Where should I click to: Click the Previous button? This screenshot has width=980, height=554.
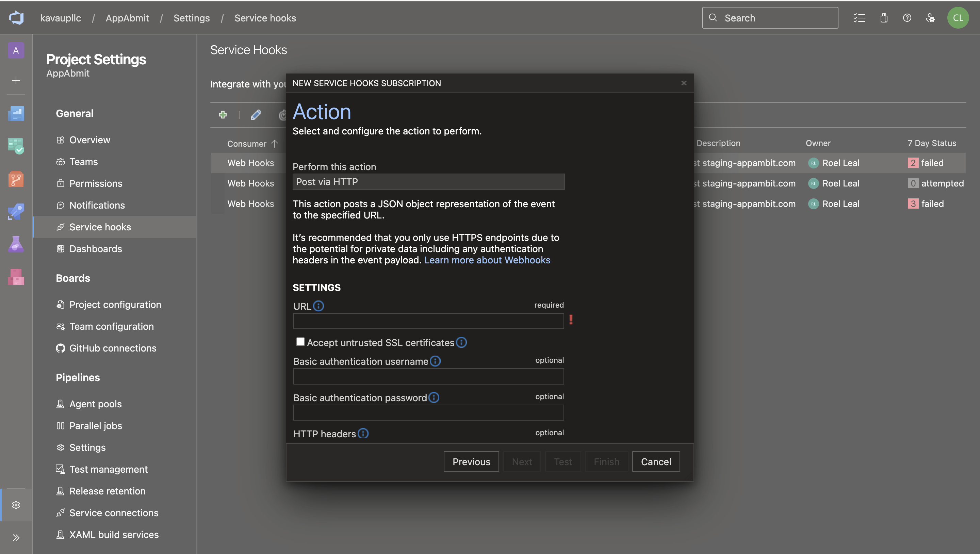click(x=471, y=461)
